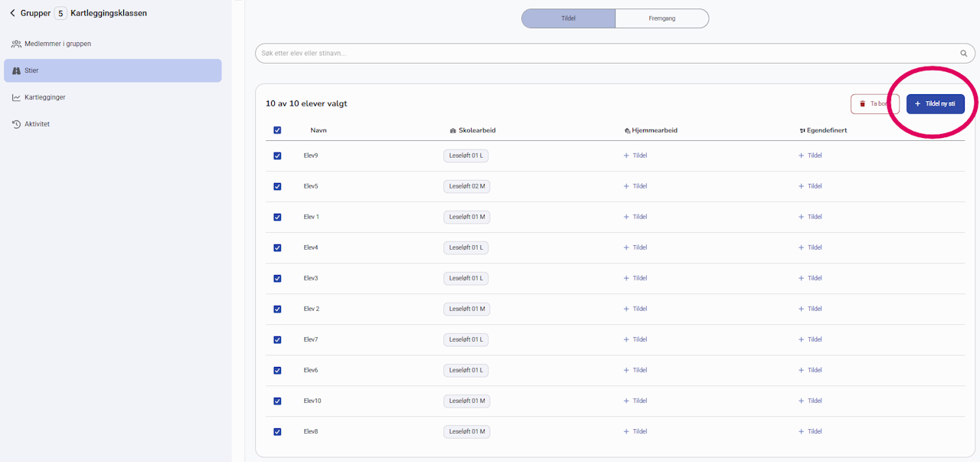Assign Hjemmearbeid path to Elev3

click(x=635, y=278)
